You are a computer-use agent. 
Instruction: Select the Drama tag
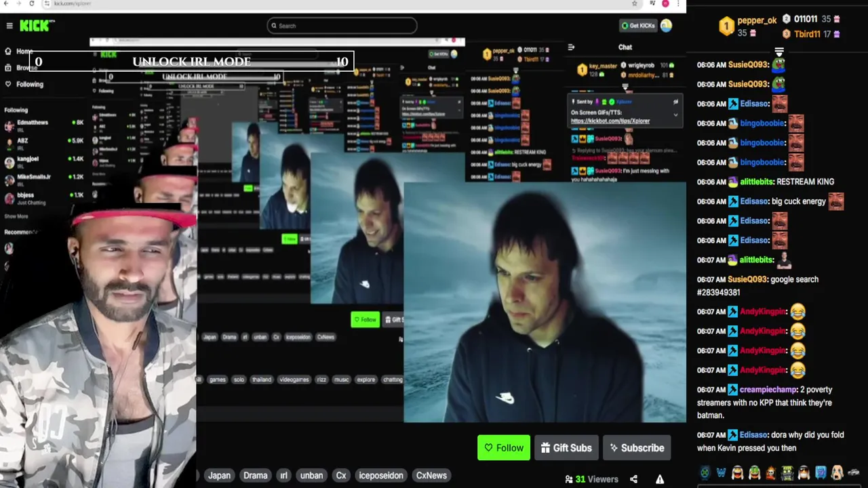coord(256,475)
